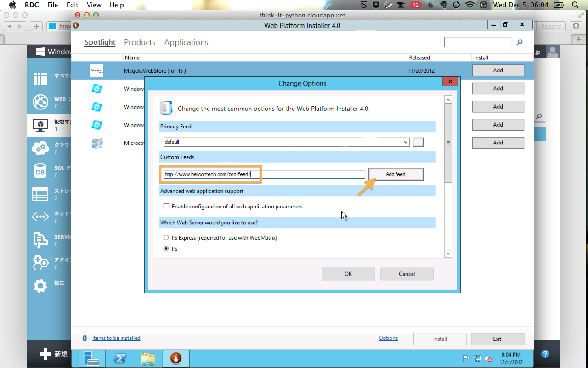Open the Azure SQL database DB icon
The image size is (588, 368).
[40, 171]
